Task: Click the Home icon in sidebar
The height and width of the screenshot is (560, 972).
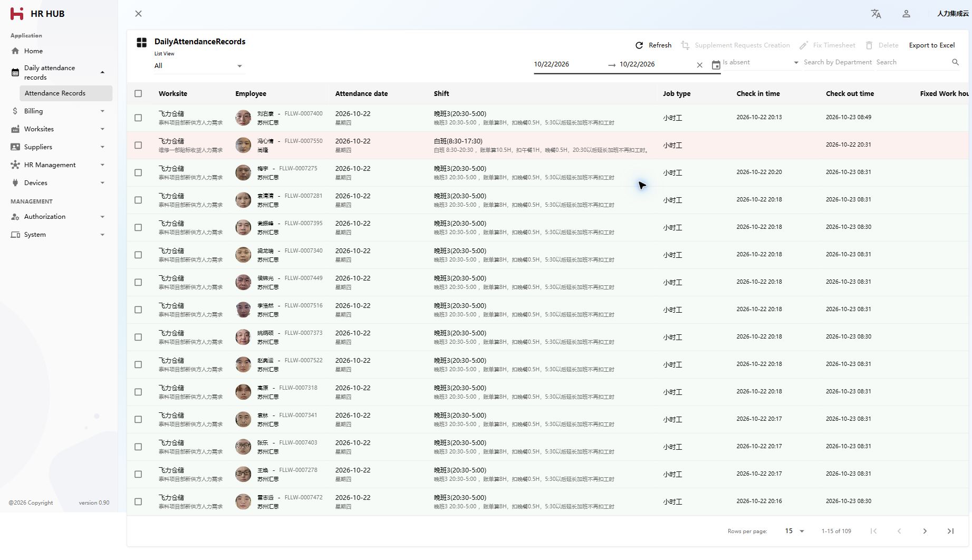Action: [15, 51]
